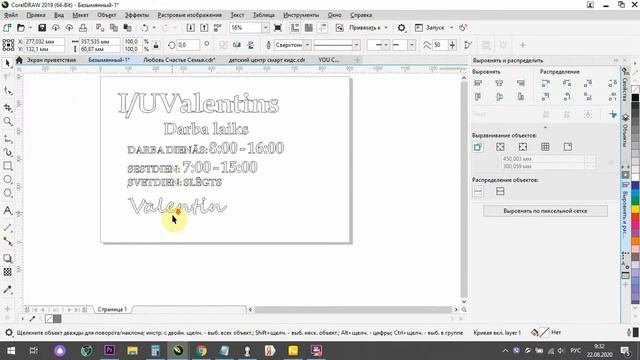Toggle align to specified point option
Screen dimensions: 640x360
tap(568, 147)
